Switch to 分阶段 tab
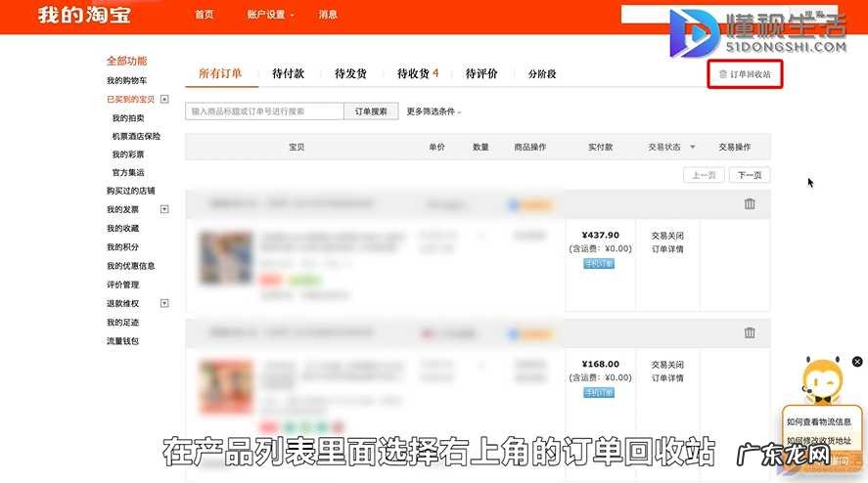Viewport: 868px width, 483px height. tap(542, 73)
